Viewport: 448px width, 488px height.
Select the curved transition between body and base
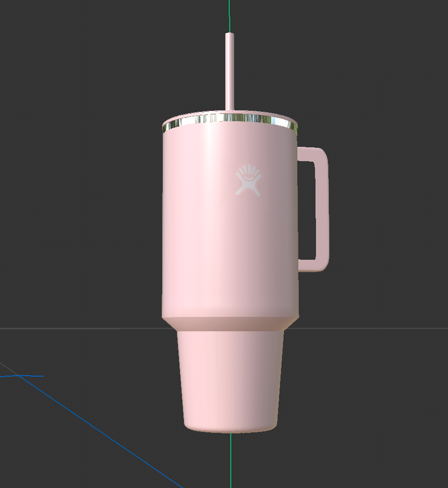pyautogui.click(x=229, y=324)
